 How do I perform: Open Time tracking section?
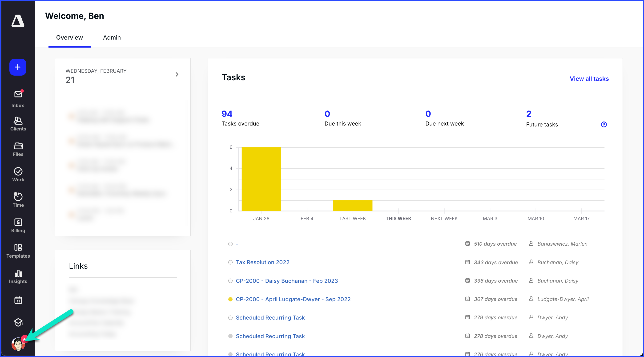pos(18,200)
